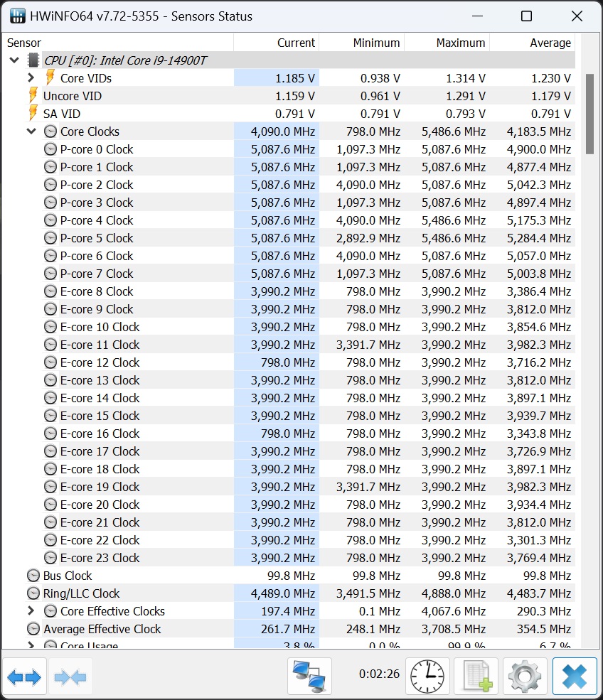This screenshot has height=700, width=603.
Task: Start logging with the sheet plus icon
Action: click(x=476, y=677)
